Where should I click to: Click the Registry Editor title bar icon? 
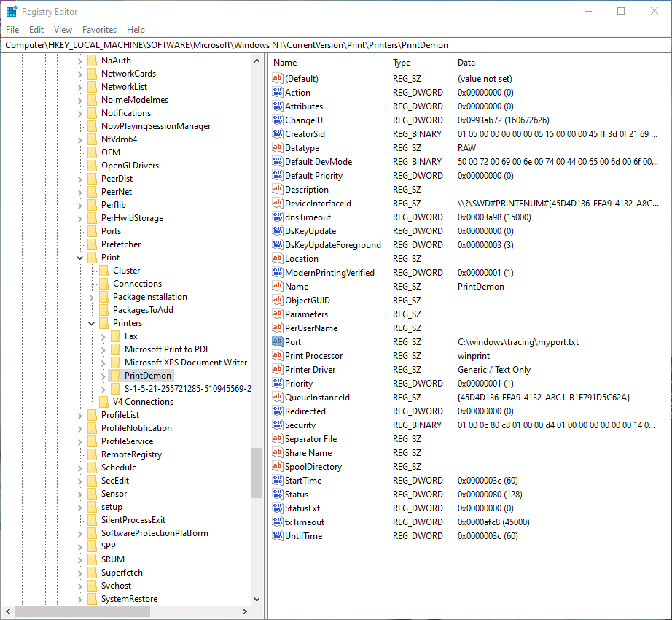12,12
